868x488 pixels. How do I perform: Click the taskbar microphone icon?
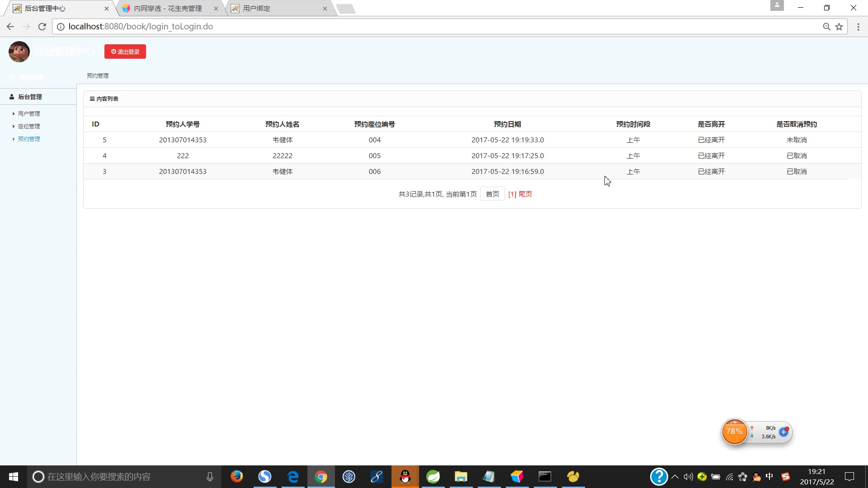point(210,477)
